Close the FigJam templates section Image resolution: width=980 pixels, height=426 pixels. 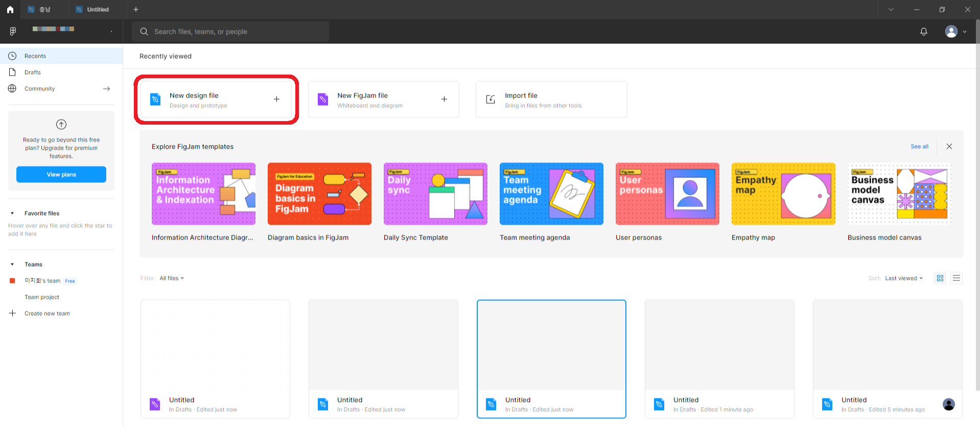click(949, 146)
